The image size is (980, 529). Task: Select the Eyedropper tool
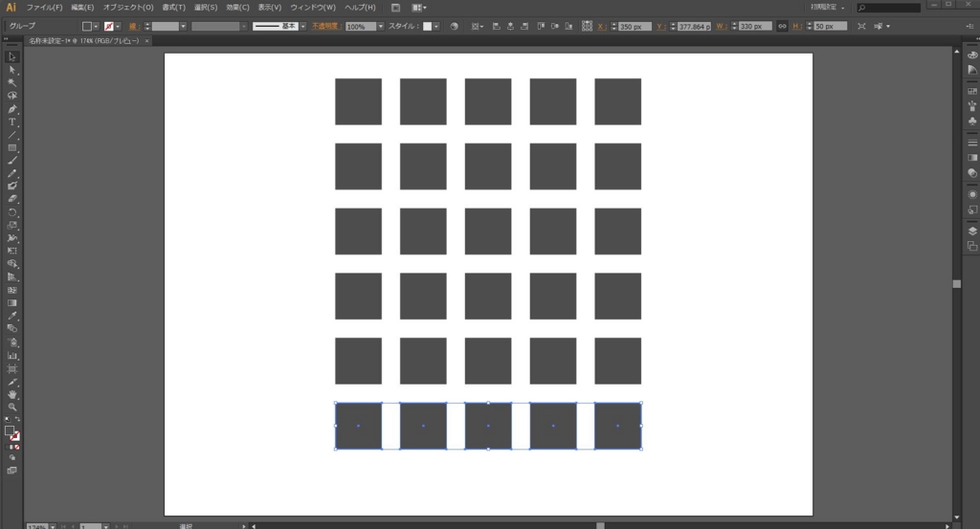[11, 316]
